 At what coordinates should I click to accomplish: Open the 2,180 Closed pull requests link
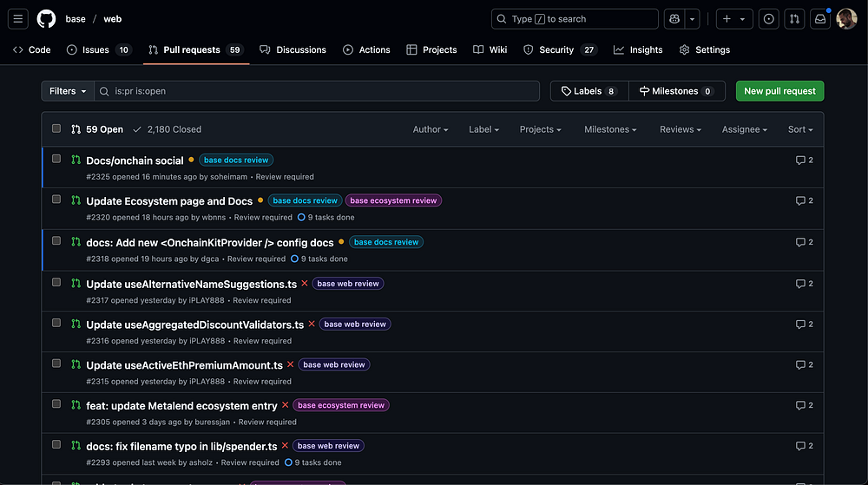pos(167,129)
